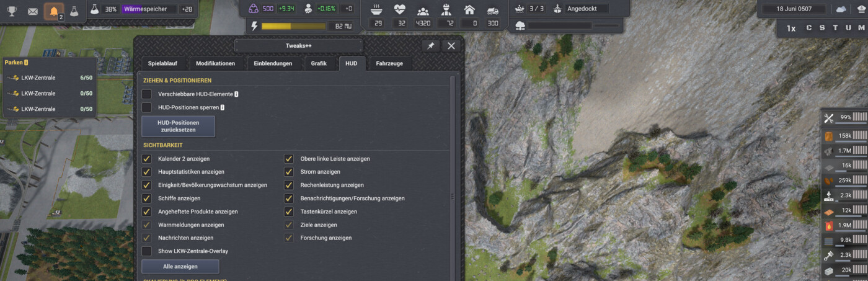Screen dimensions: 868x281
Task: Toggle Rechenleistung anzeigen checkbox
Action: (289, 185)
